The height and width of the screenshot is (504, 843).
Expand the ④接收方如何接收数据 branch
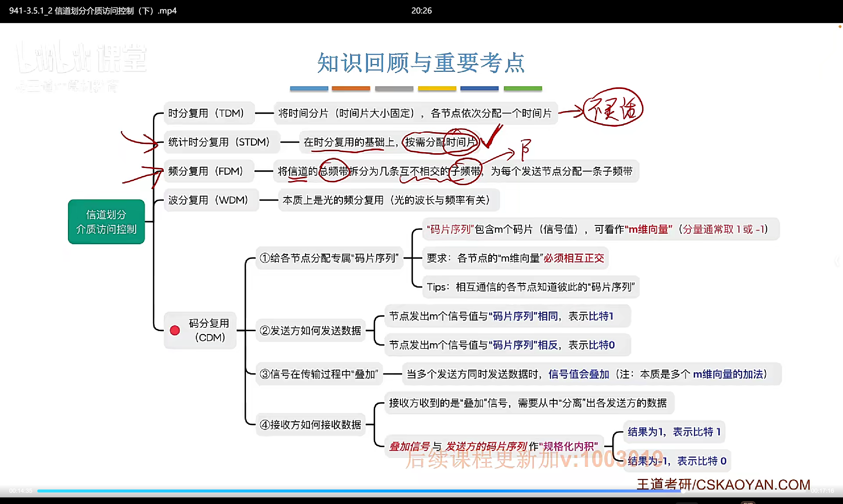point(310,425)
